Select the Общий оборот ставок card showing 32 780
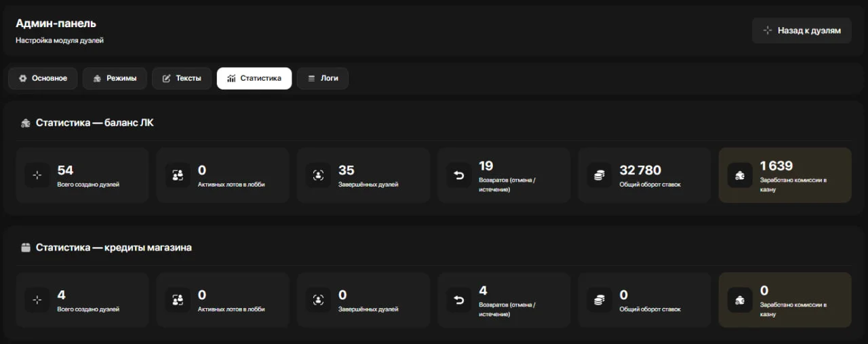Image resolution: width=868 pixels, height=344 pixels. (644, 175)
